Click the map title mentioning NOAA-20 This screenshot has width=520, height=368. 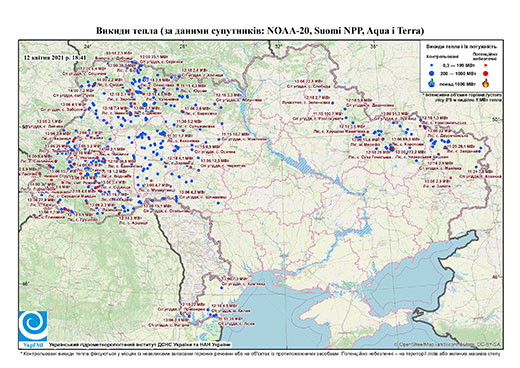pyautogui.click(x=260, y=31)
